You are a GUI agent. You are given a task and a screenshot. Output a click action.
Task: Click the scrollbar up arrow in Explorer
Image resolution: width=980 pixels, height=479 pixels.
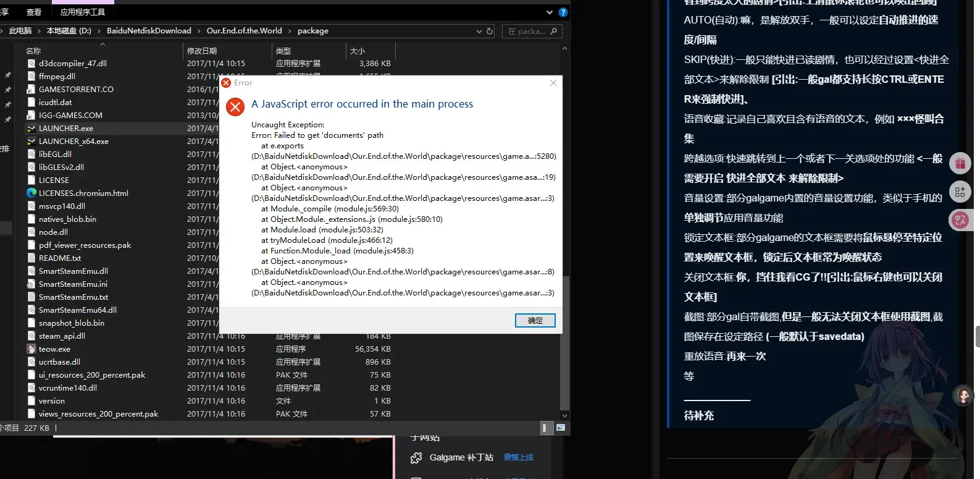point(564,48)
